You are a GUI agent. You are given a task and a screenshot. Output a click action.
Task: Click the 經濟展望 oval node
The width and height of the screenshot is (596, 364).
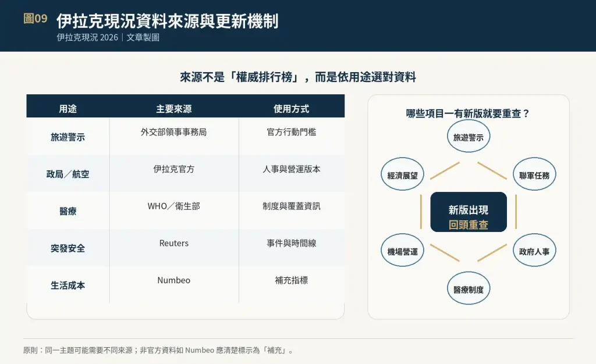(x=402, y=174)
